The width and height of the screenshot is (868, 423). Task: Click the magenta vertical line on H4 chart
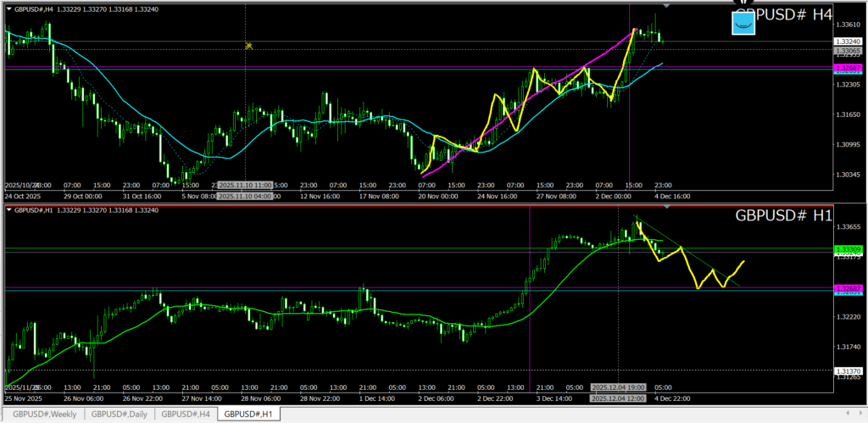click(629, 127)
